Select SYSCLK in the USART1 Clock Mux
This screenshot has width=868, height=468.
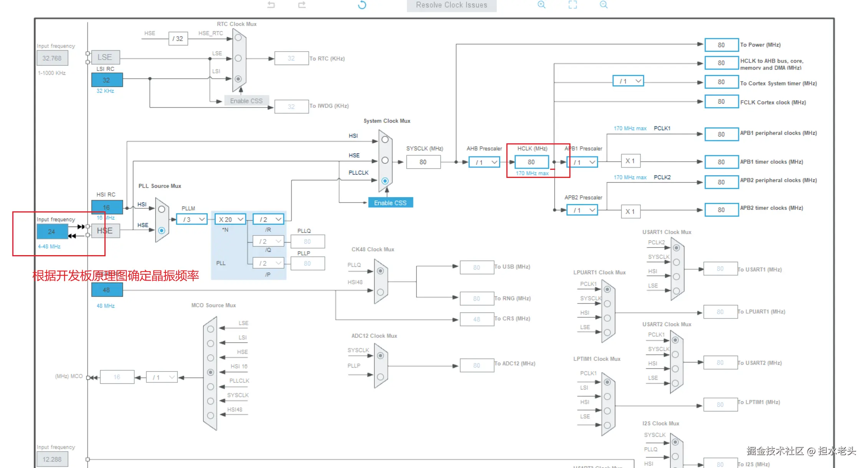pyautogui.click(x=676, y=262)
